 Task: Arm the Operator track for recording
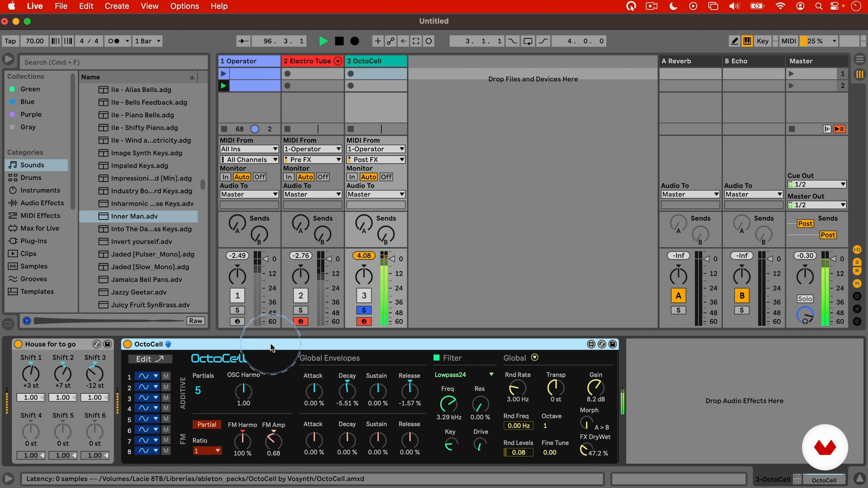click(x=237, y=322)
